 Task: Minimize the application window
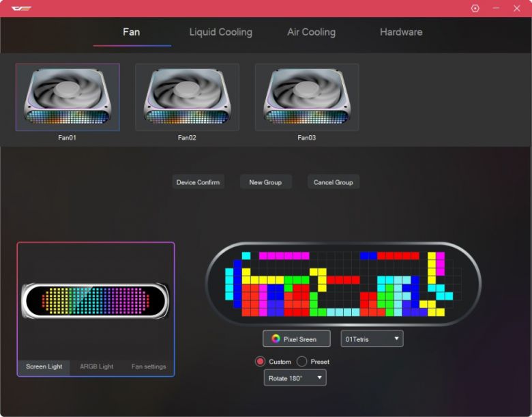point(496,8)
